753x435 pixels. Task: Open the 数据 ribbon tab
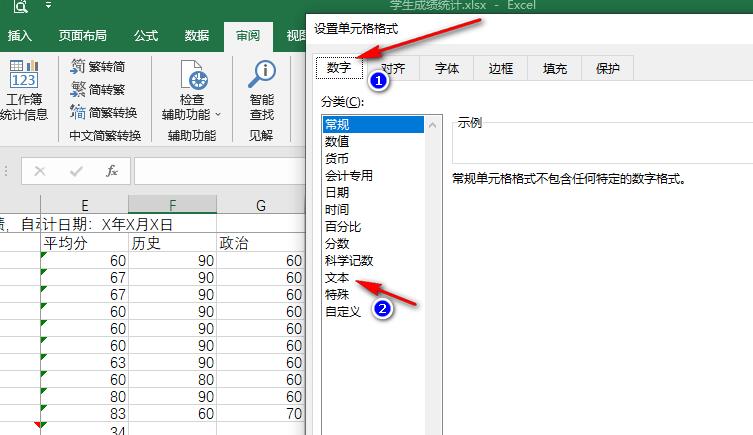[197, 36]
